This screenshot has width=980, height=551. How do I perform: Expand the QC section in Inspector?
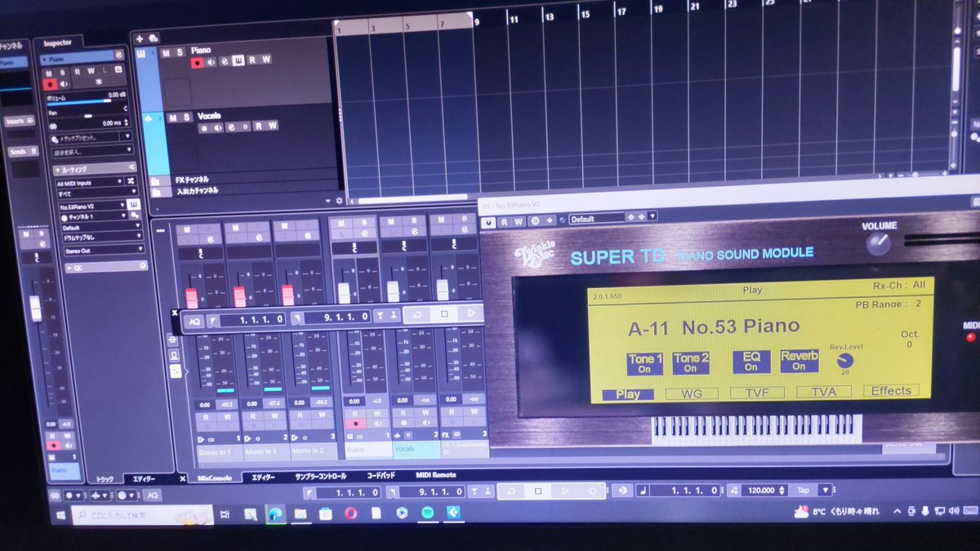coord(105,266)
